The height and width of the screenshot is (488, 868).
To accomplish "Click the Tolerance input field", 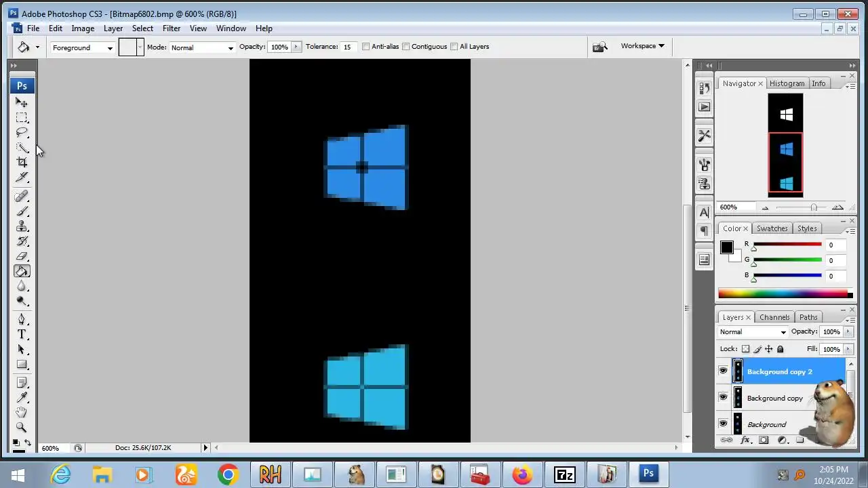I will (348, 47).
